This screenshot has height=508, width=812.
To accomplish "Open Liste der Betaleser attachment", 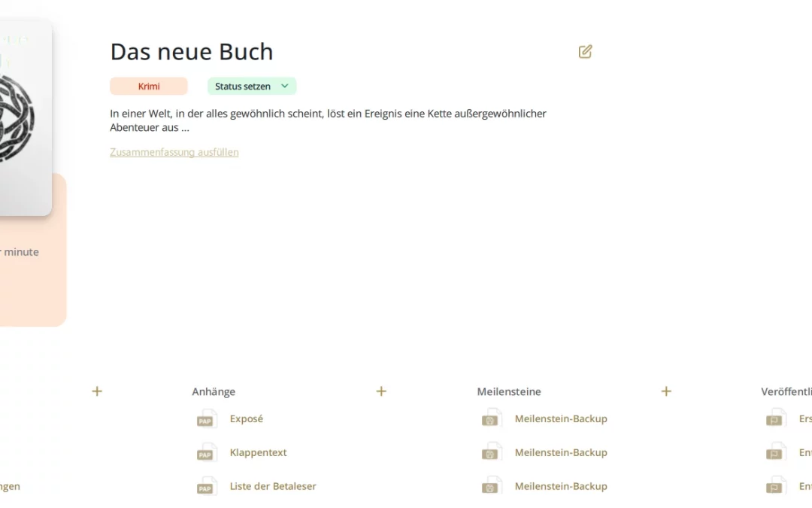I will [273, 487].
